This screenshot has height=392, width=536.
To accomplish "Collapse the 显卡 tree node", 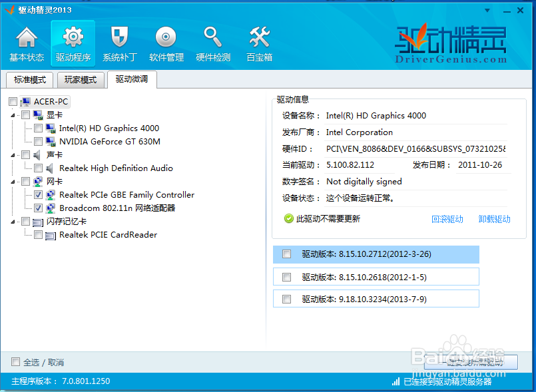I will click(x=13, y=115).
